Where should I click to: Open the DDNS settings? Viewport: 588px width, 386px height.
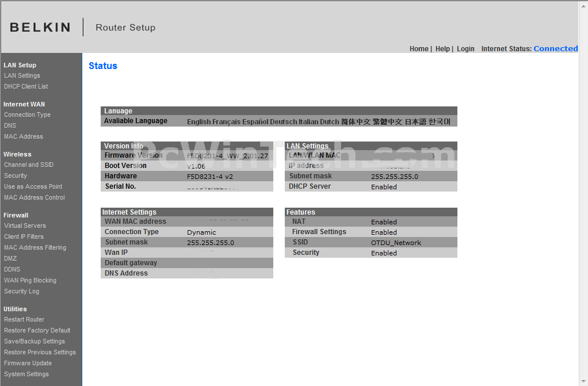pyautogui.click(x=12, y=269)
